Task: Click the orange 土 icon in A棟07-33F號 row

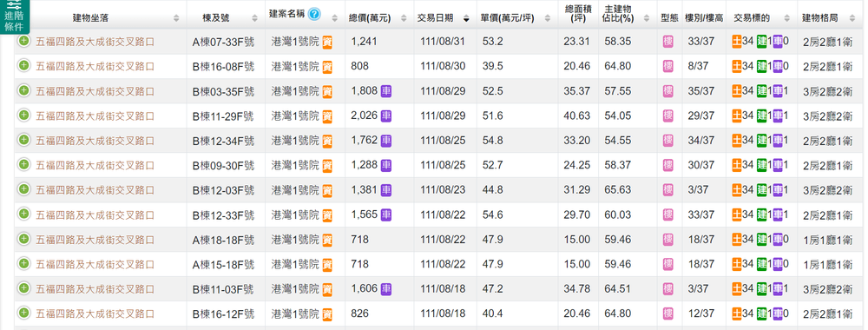Action: click(x=737, y=42)
